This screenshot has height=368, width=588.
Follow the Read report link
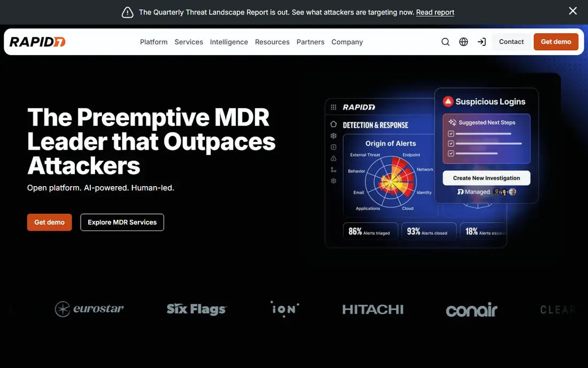coord(435,12)
